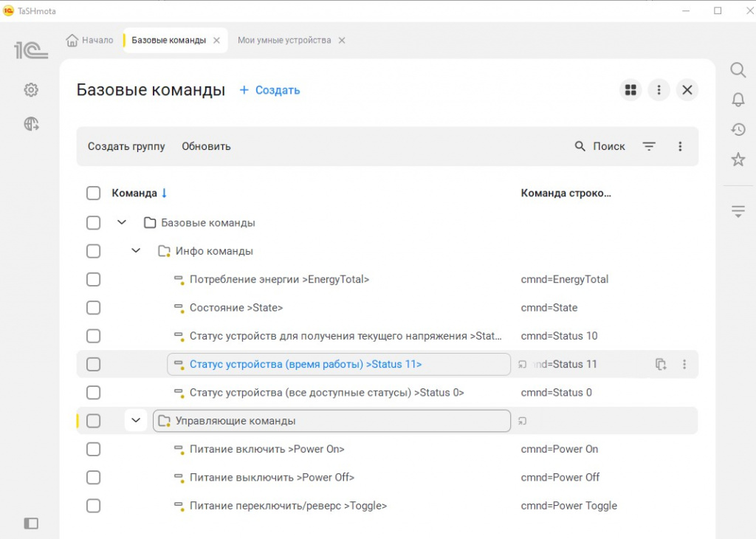Collapse the Управляющие команды group
The height and width of the screenshot is (539, 756).
pyautogui.click(x=136, y=421)
